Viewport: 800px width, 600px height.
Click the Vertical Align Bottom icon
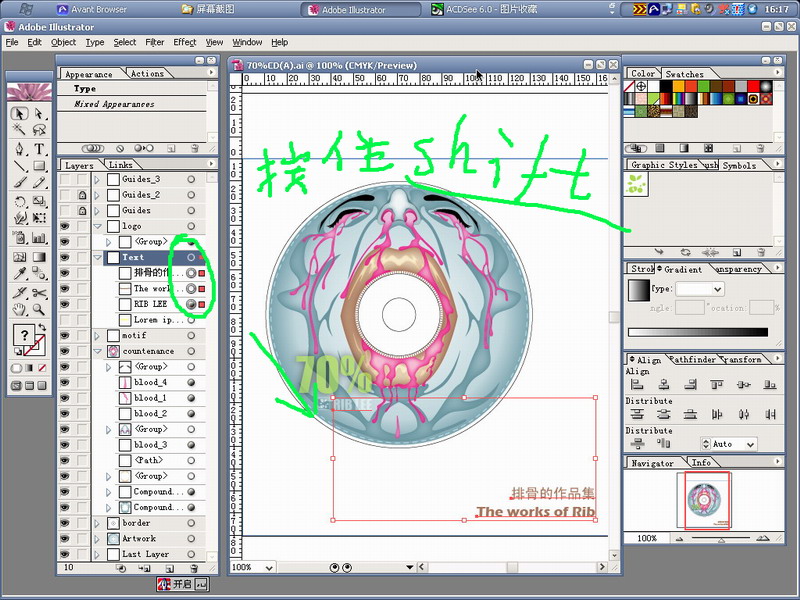[770, 385]
